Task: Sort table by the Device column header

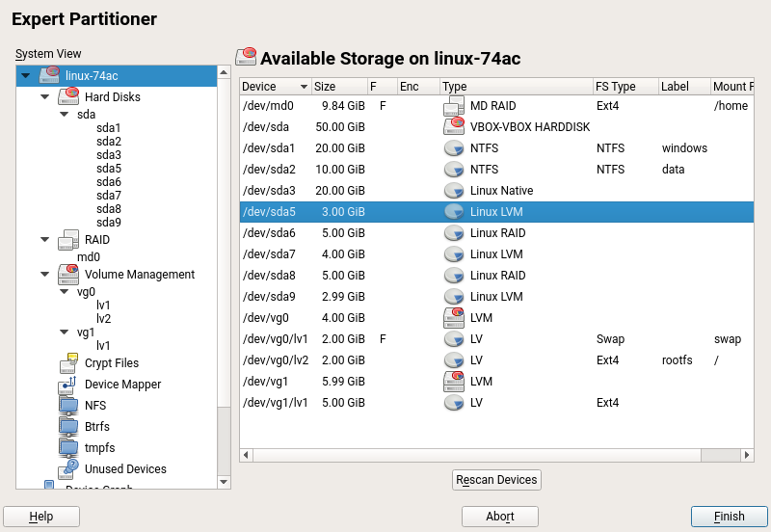Action: pos(275,87)
